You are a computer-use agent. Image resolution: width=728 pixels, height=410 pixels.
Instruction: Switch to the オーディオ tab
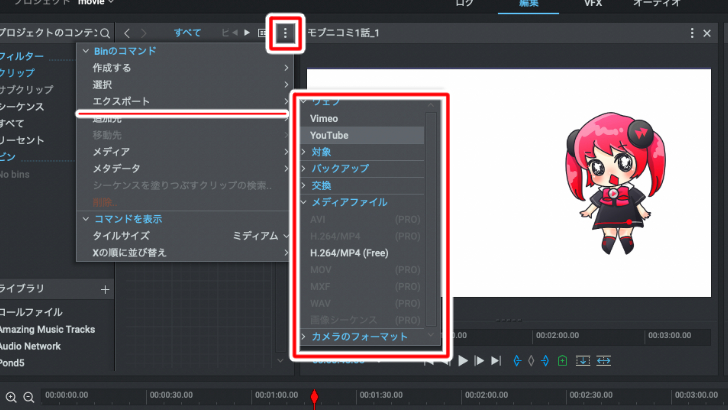pos(657,4)
